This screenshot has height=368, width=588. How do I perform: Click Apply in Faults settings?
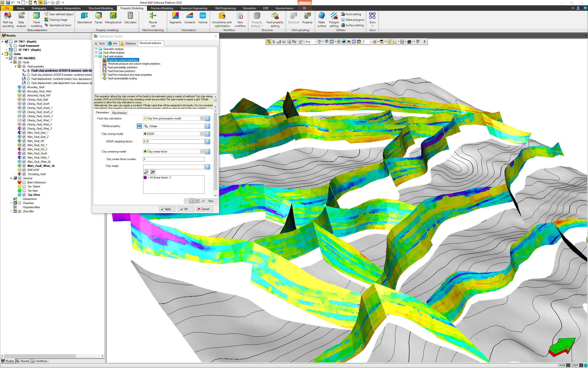click(167, 209)
